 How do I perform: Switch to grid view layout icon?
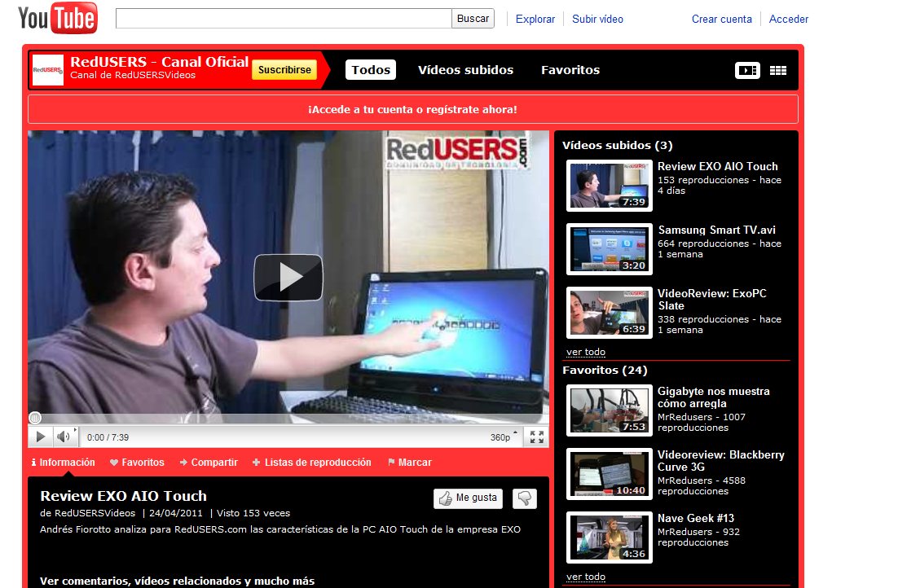coord(777,70)
